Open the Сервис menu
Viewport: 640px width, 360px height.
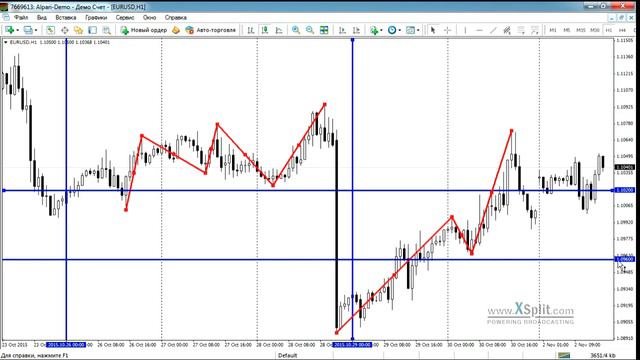click(x=125, y=18)
